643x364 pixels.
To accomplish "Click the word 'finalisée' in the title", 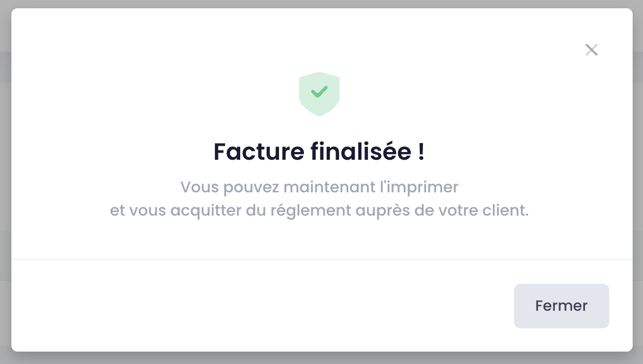I will click(x=360, y=151).
